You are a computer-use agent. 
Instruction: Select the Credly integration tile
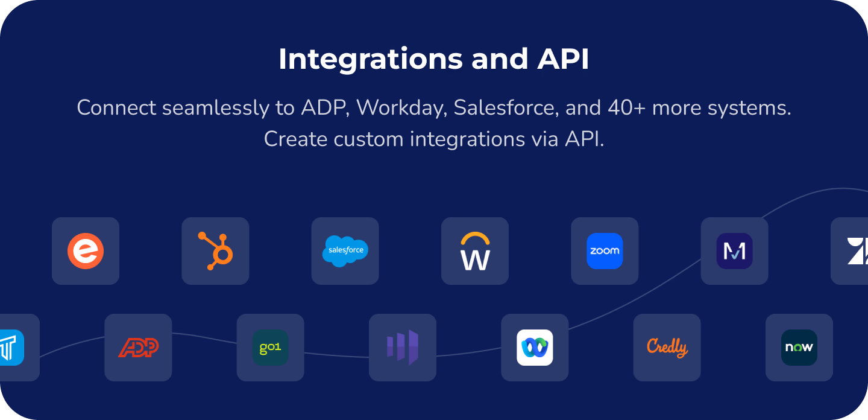click(667, 348)
